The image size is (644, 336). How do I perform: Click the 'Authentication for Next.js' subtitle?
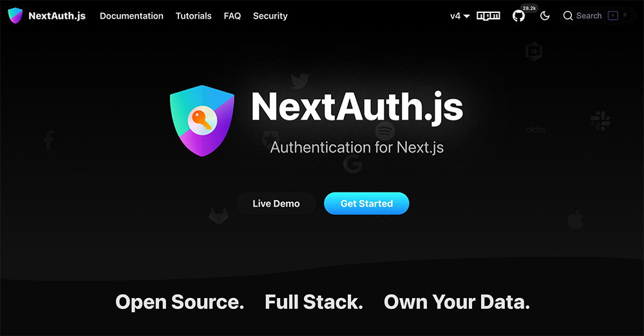click(357, 147)
